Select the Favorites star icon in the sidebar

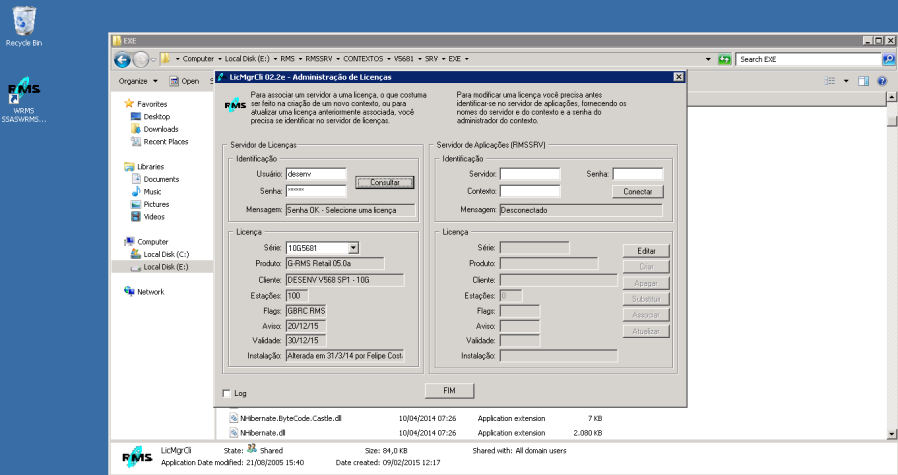pos(129,104)
